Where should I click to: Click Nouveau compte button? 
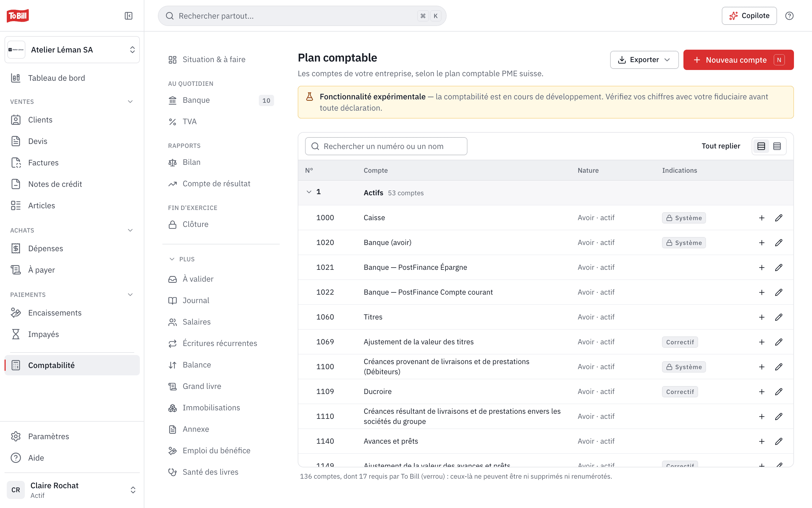point(738,60)
